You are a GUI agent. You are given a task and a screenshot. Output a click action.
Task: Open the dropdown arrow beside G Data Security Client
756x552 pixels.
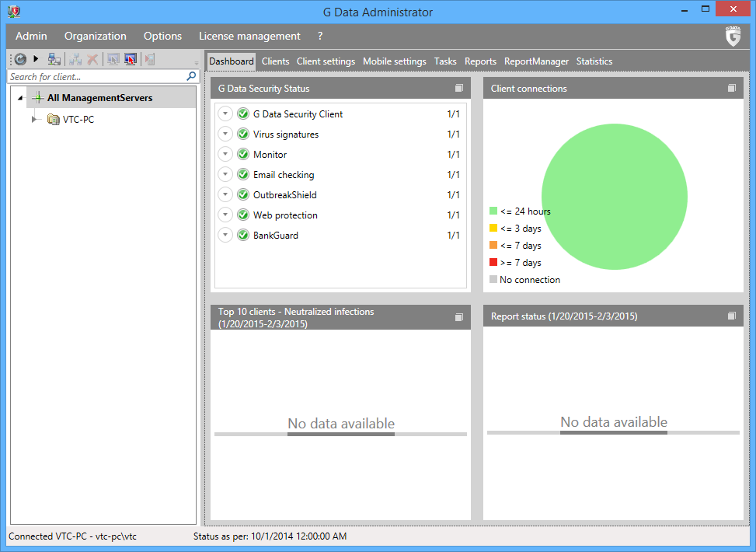pos(225,114)
